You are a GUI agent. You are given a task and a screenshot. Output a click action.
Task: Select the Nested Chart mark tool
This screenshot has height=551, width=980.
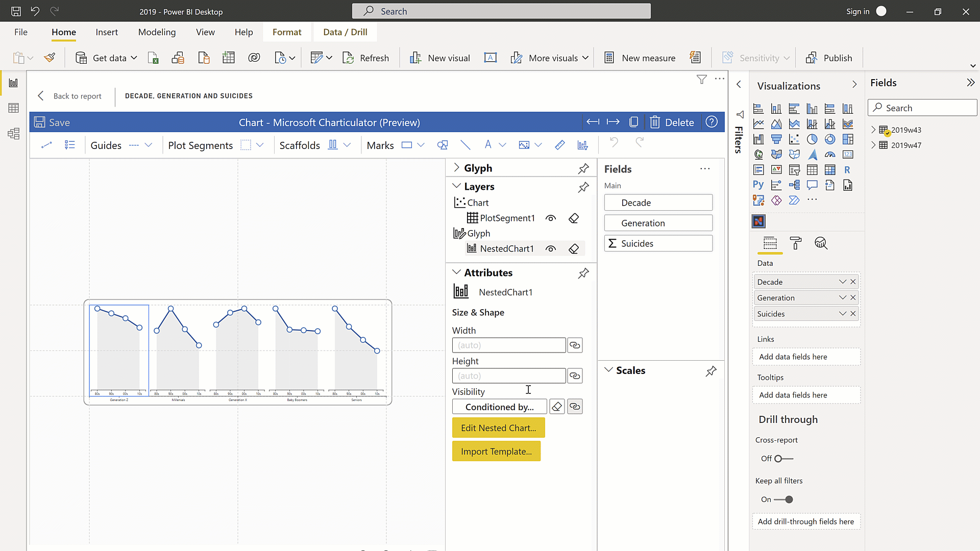tap(582, 145)
